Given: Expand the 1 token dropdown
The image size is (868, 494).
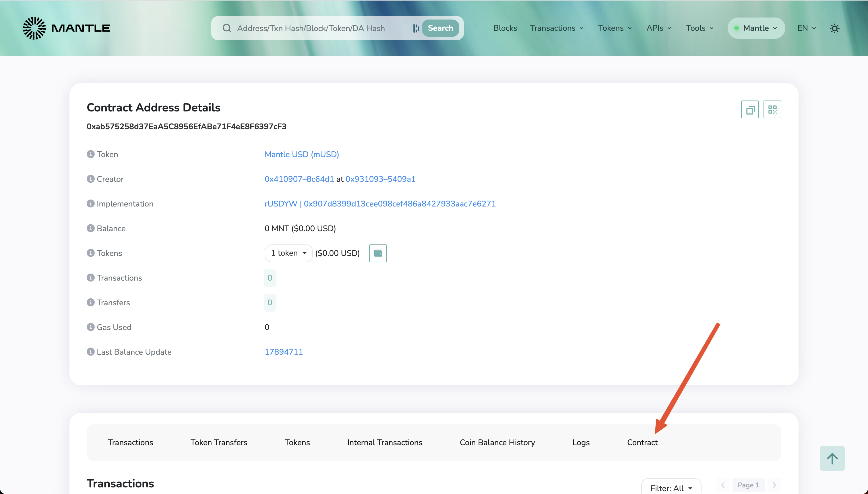Looking at the screenshot, I should click(288, 253).
